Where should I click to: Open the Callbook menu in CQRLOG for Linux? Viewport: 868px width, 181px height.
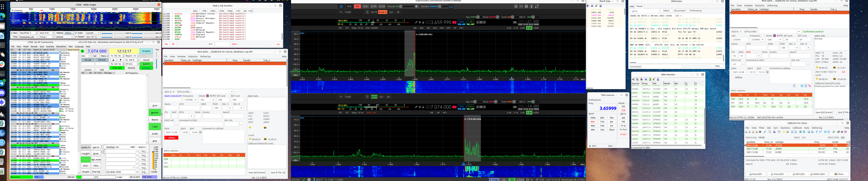[797, 128]
